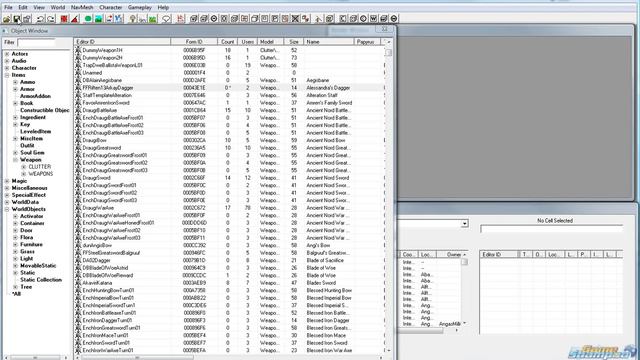
Task: Open the Gameplay menu
Action: click(140, 7)
